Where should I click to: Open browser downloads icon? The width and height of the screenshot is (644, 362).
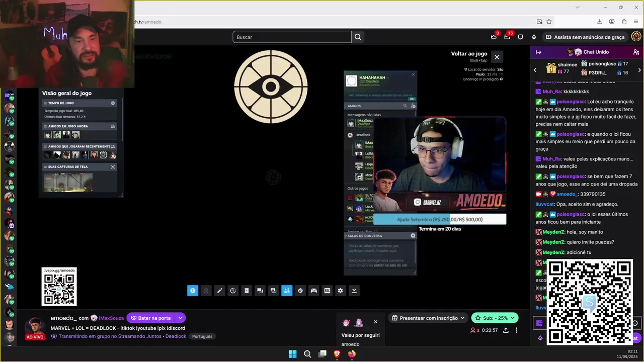599,22
